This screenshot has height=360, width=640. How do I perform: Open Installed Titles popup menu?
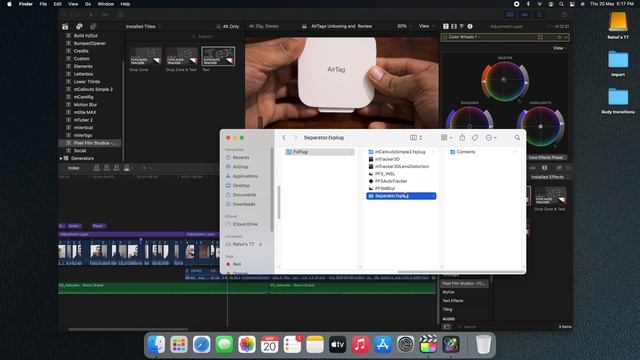click(143, 27)
